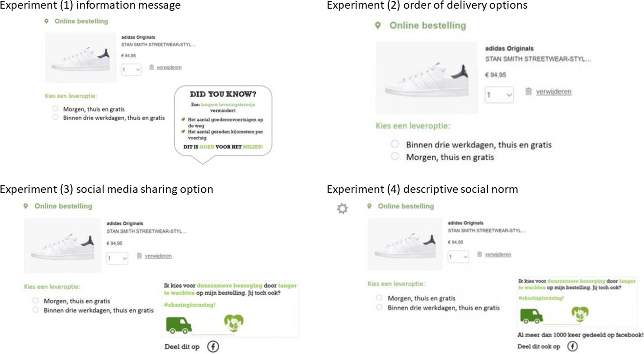The image size is (644, 354).
Task: Click '#sharingiscaring!' hashtag in Experiment 3
Action: click(x=190, y=305)
